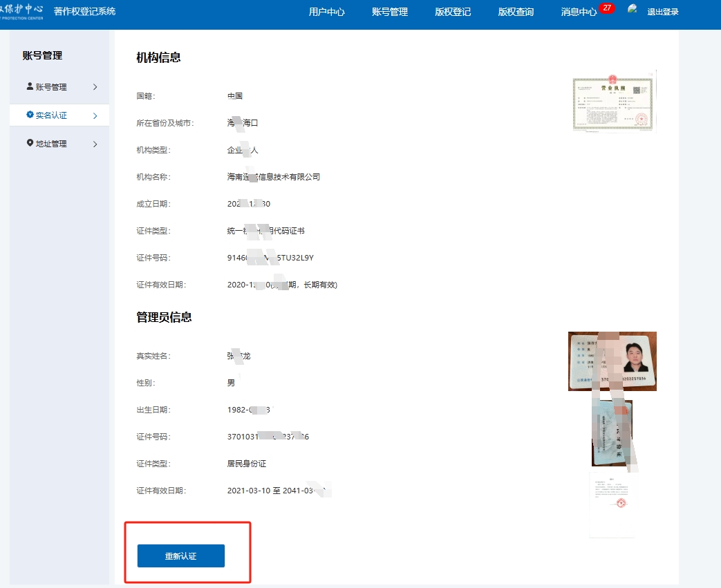
Task: Click the copyright center logo at top left
Action: [22, 11]
